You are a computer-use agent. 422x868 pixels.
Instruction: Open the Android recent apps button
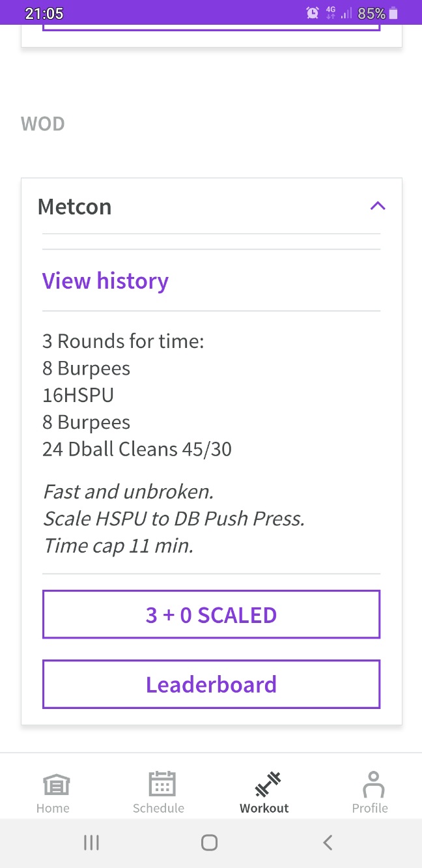pyautogui.click(x=91, y=843)
